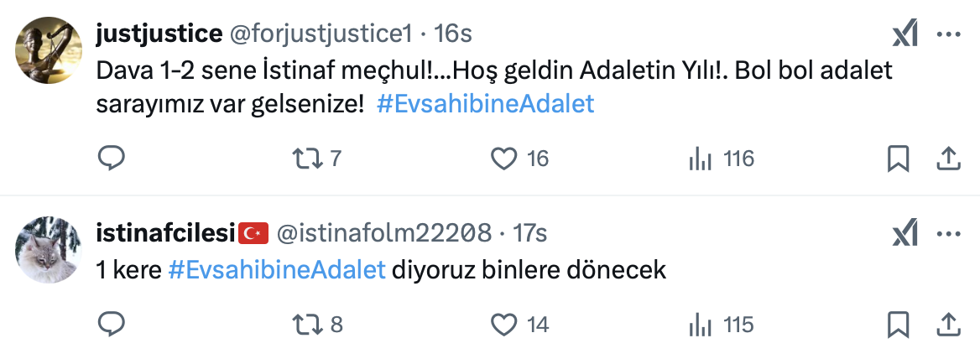The width and height of the screenshot is (980, 359).
Task: Bookmark the justjustice tweet
Action: 898,158
